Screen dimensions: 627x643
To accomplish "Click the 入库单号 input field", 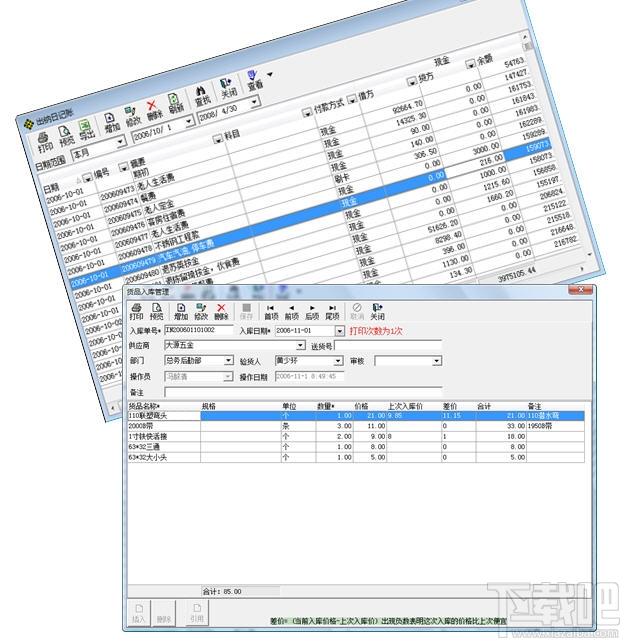I will (x=199, y=330).
